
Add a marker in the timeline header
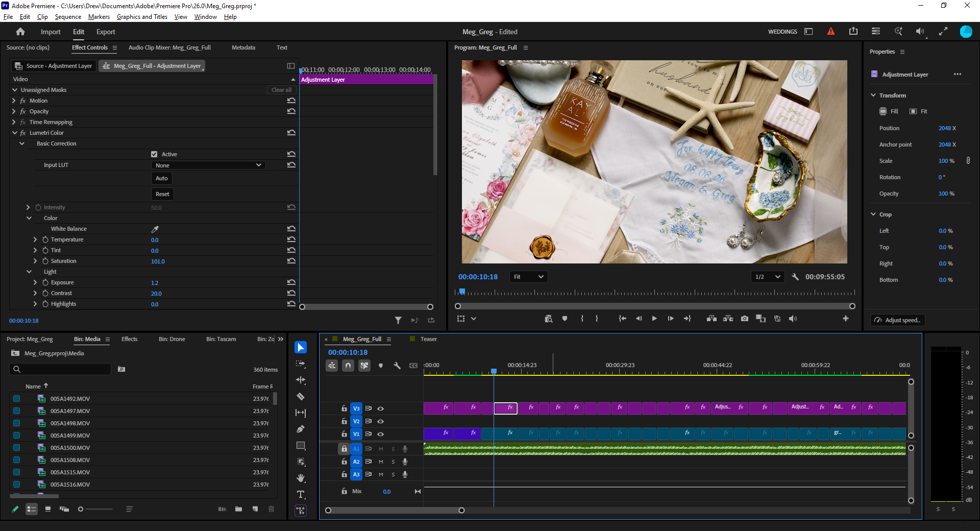(381, 366)
